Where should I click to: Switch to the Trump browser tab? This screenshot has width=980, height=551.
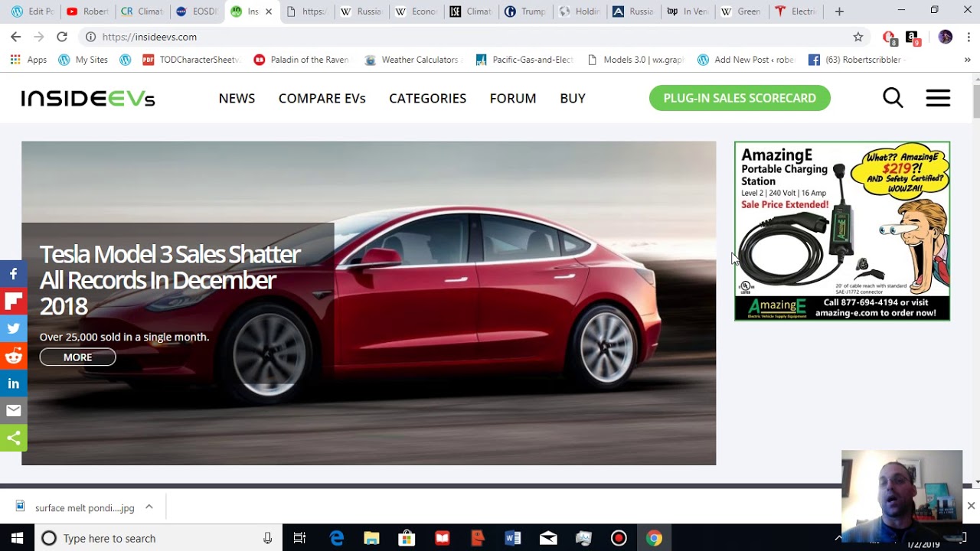click(526, 11)
